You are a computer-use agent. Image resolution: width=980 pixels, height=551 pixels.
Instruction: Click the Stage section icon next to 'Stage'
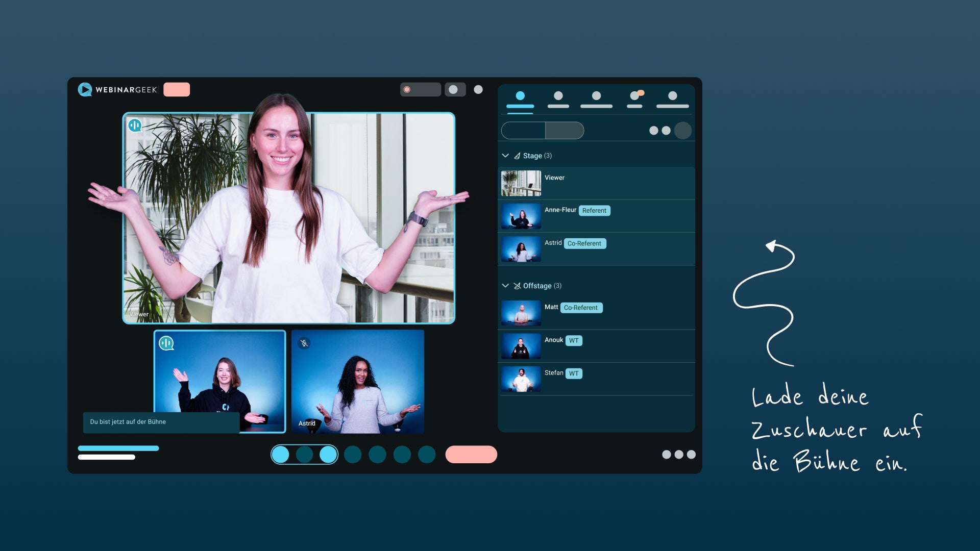[x=518, y=156]
